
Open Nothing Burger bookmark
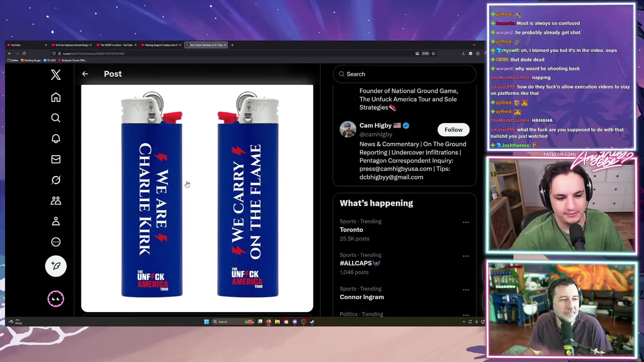pos(31,60)
